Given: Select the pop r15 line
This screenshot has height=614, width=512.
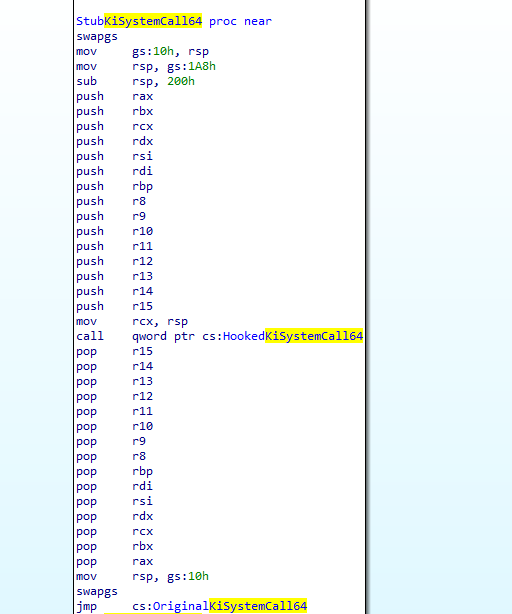Looking at the screenshot, I should (114, 351).
